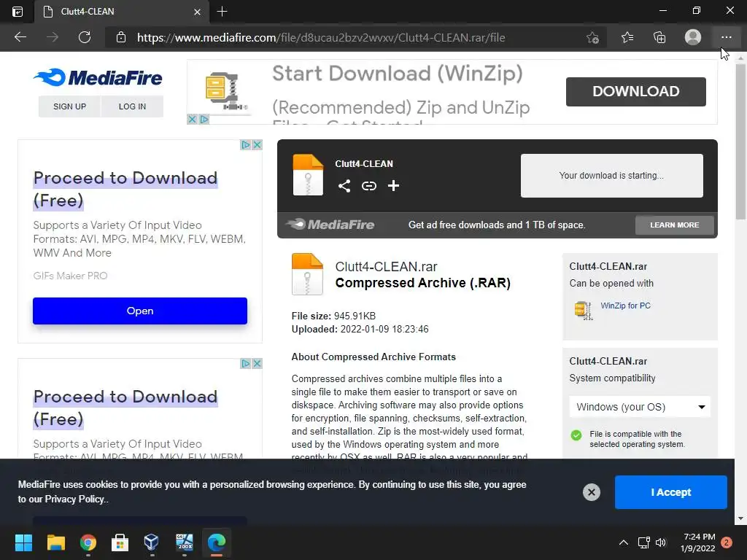This screenshot has width=747, height=560.
Task: Open the clock showing 7:24 PM
Action: tap(698, 542)
